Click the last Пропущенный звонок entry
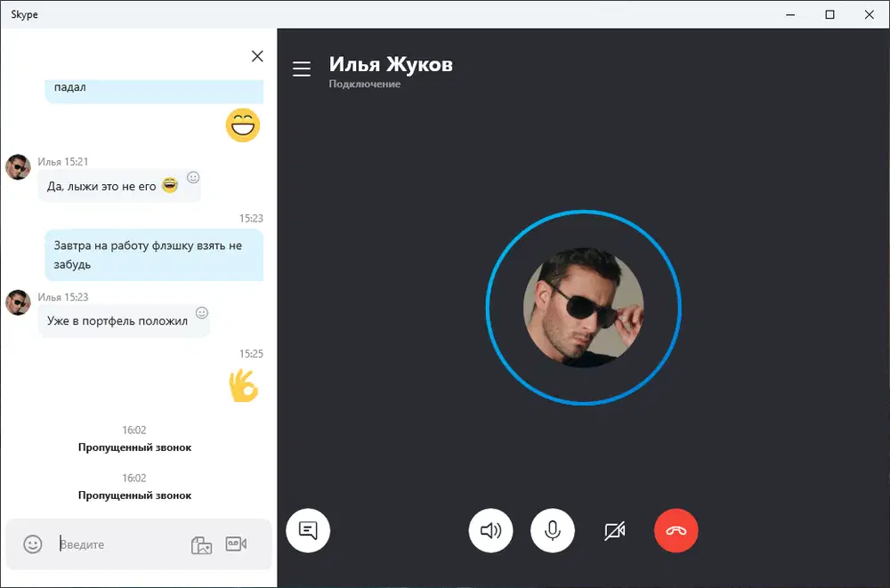 pos(134,495)
